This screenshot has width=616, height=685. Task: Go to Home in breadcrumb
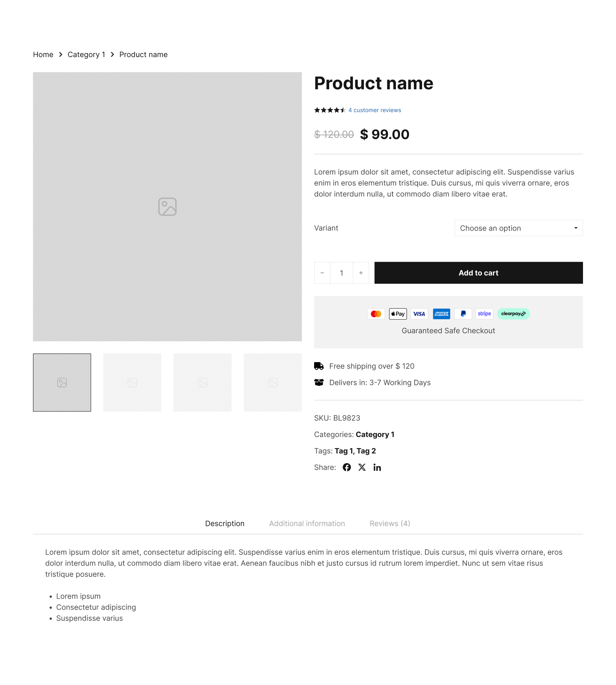click(x=43, y=55)
